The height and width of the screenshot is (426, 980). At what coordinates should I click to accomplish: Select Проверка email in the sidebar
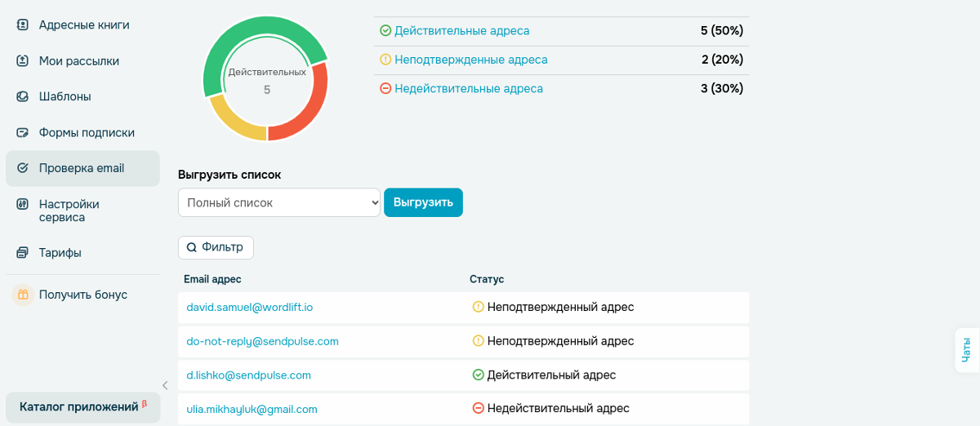click(x=82, y=168)
